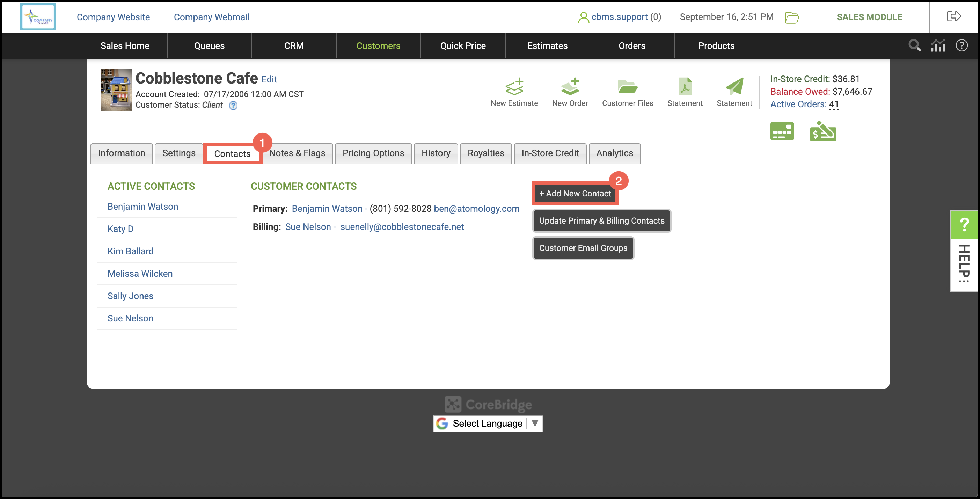
Task: Click the PDF Statement icon
Action: coord(685,87)
